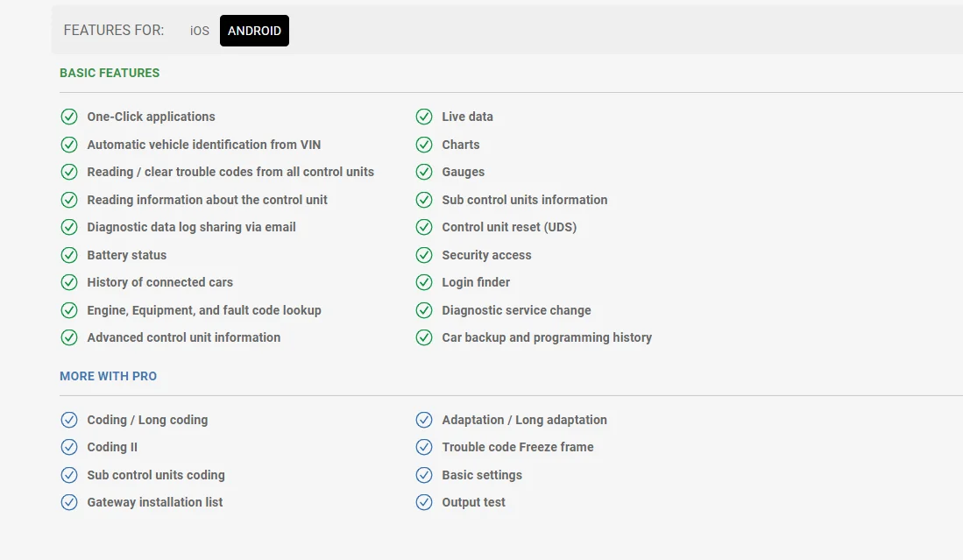Click green checkmark beside One-Click applications
Viewport: 963px width, 560px height.
69,117
